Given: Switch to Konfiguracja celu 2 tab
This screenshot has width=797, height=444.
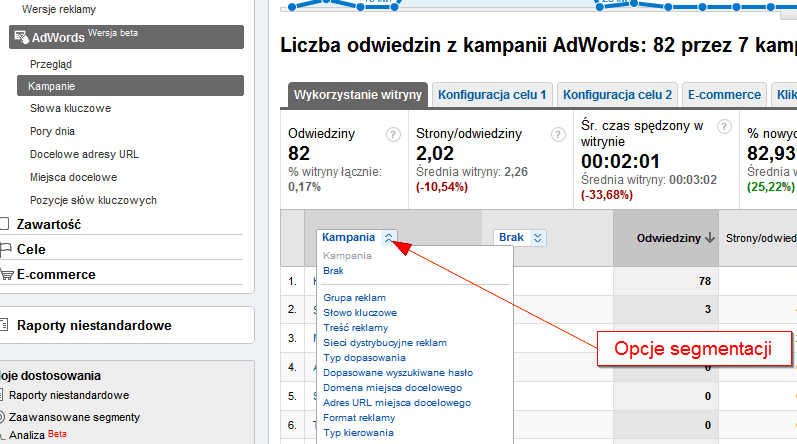Looking at the screenshot, I should coord(617,95).
